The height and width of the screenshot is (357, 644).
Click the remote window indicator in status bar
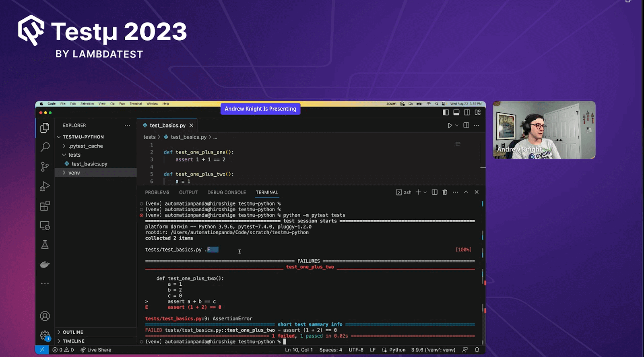(42, 350)
